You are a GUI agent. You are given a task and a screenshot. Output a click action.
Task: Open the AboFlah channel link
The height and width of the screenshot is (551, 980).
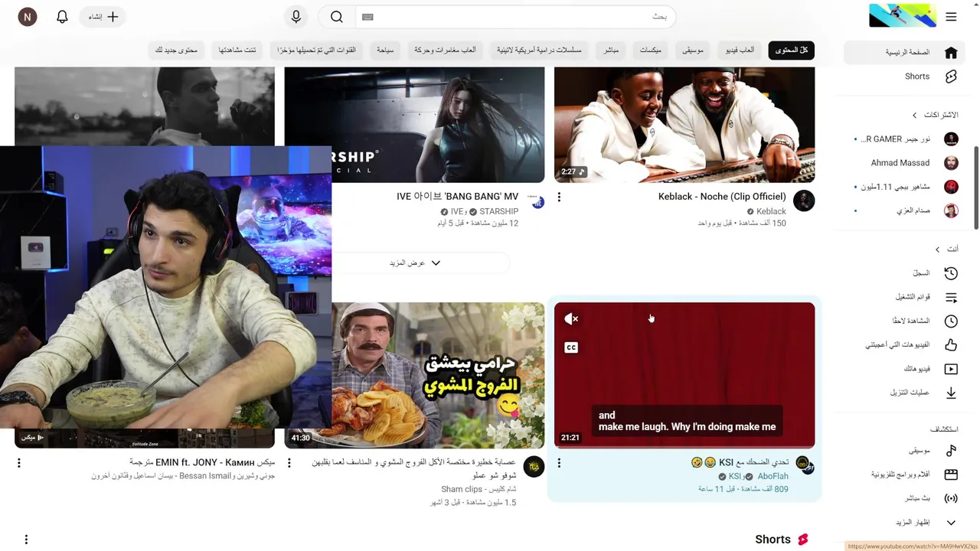click(773, 477)
